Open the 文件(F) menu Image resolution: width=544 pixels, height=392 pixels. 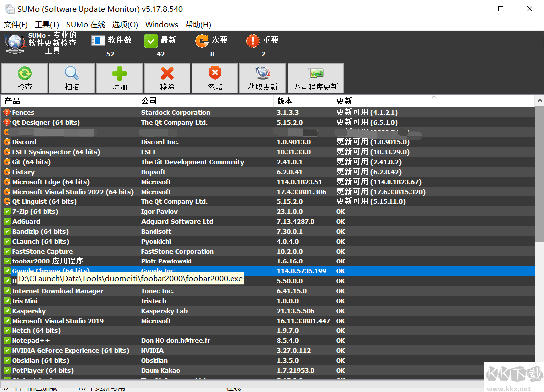[16, 25]
